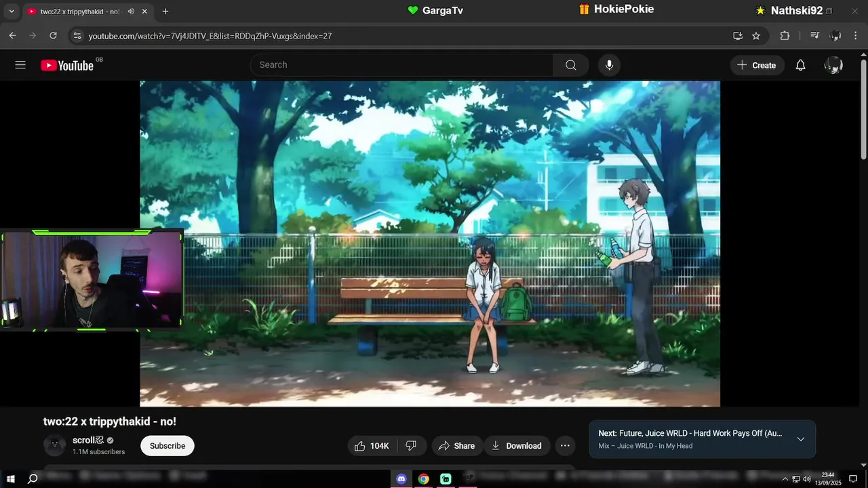
Task: Like the video with 104K likes
Action: [372, 445]
